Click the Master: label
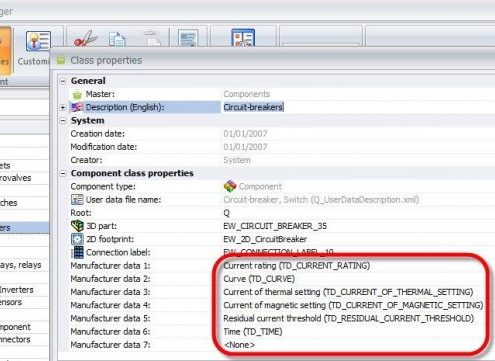Viewport: 495px width, 361px height. pyautogui.click(x=100, y=94)
